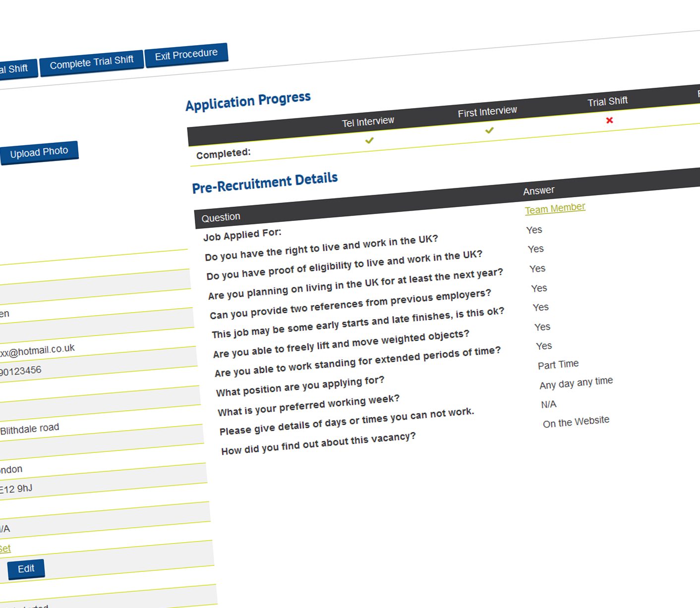Image resolution: width=700 pixels, height=608 pixels.
Task: Click the Edit button
Action: 26,569
